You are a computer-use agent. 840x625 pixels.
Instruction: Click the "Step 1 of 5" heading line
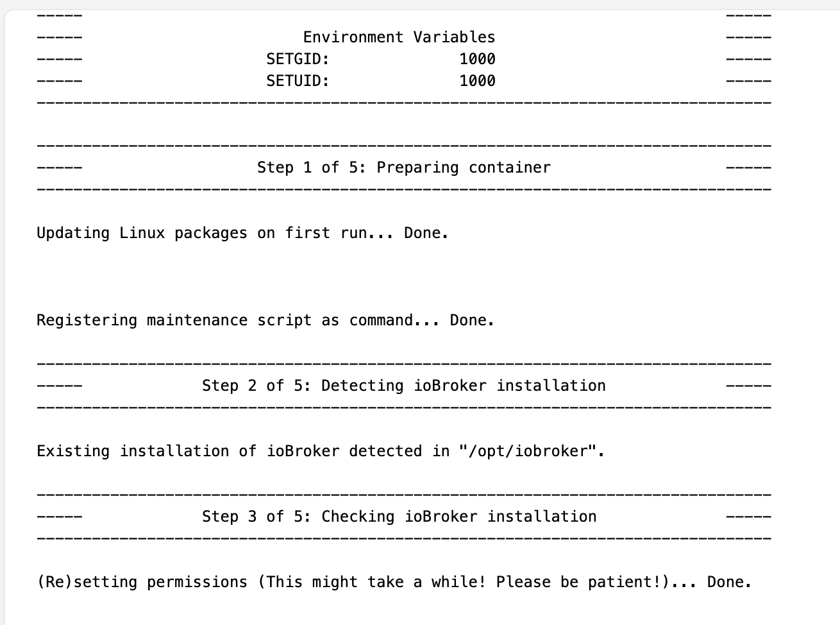[403, 167]
